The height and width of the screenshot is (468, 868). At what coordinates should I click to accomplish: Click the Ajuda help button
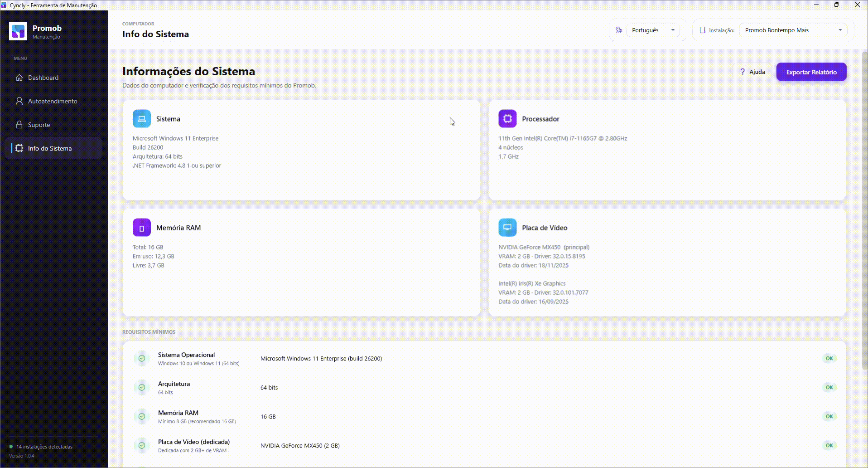752,72
